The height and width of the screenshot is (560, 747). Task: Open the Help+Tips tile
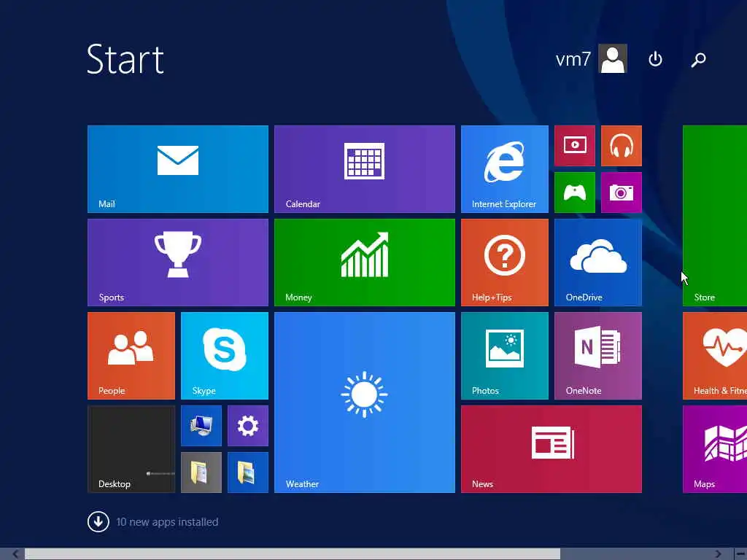click(x=505, y=262)
